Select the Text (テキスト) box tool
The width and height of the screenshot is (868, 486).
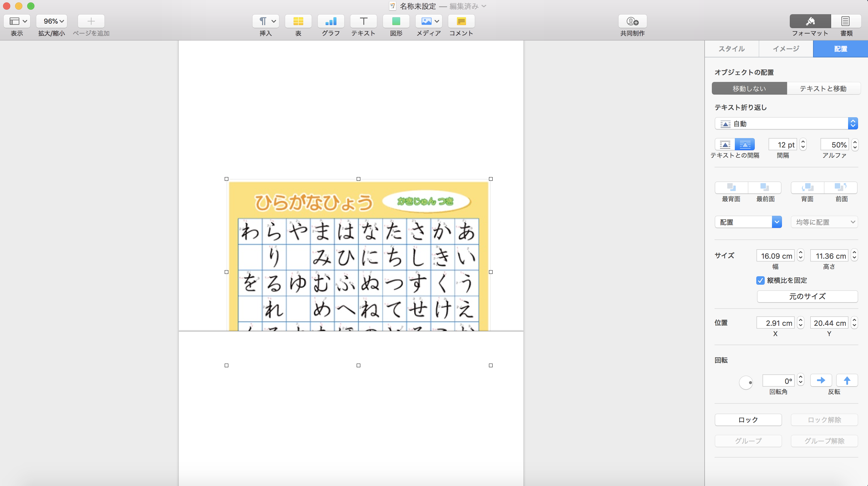point(363,21)
